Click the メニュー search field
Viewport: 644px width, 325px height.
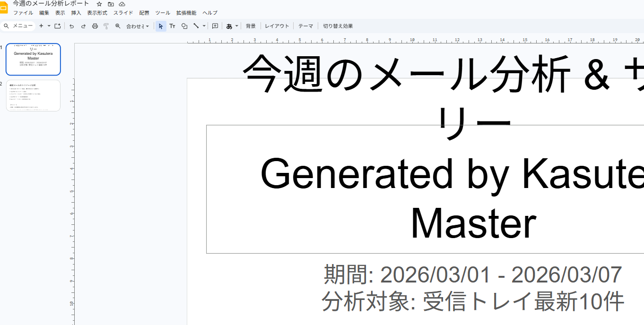(19, 26)
